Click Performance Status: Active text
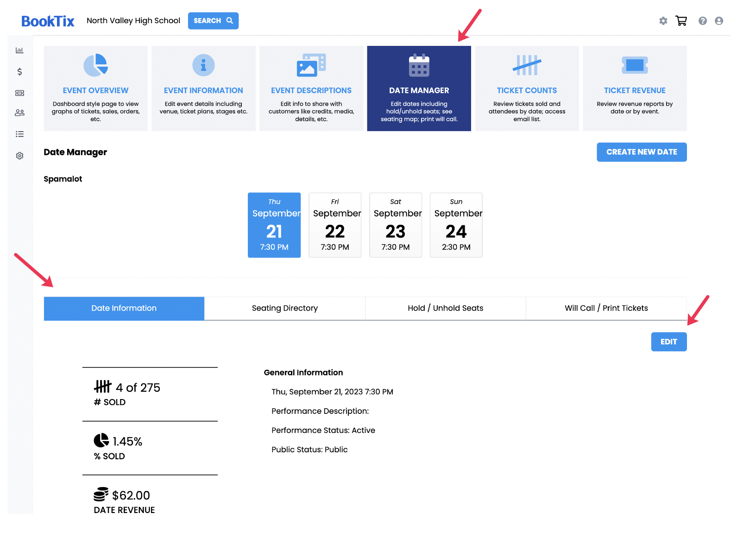 click(x=323, y=431)
